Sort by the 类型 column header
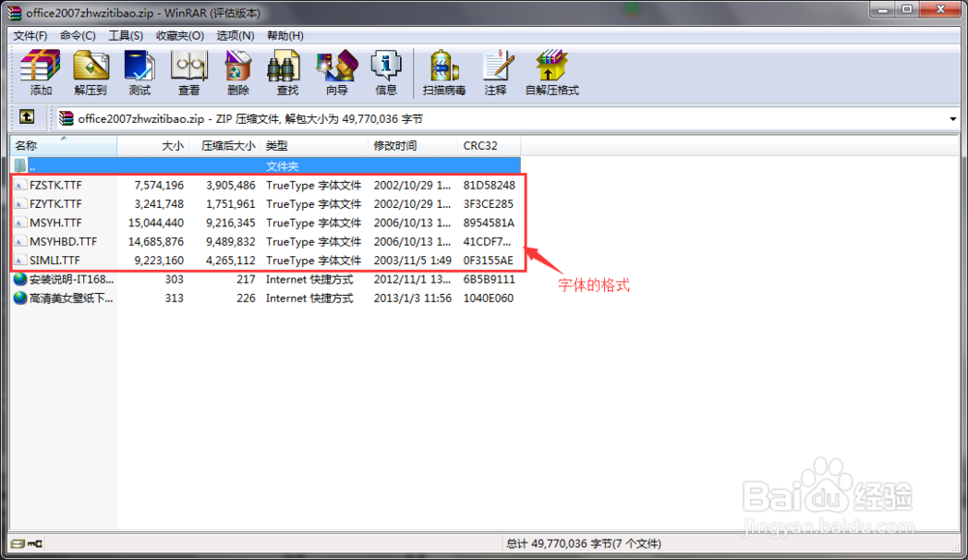The height and width of the screenshot is (560, 968). tap(315, 145)
